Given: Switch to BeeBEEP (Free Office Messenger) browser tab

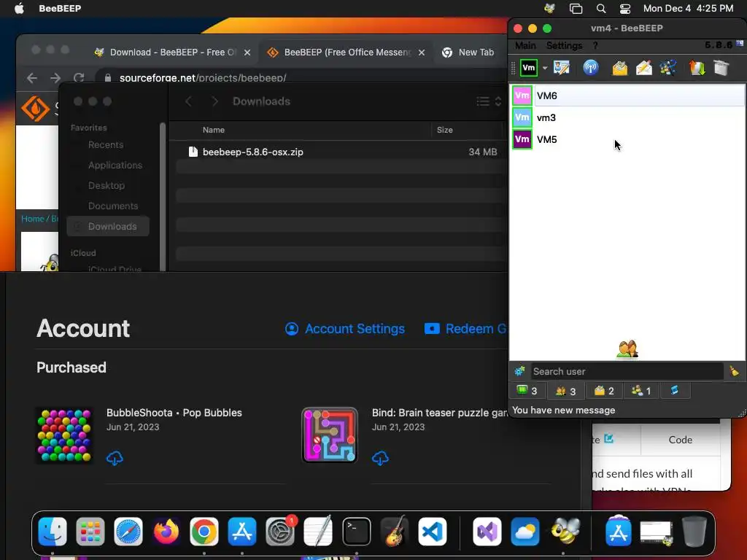Looking at the screenshot, I should [x=347, y=52].
